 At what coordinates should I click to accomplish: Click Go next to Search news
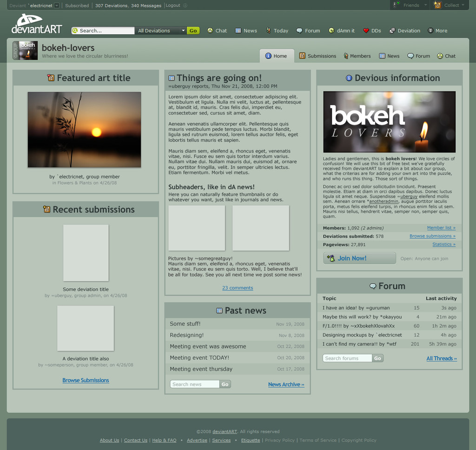(x=225, y=384)
